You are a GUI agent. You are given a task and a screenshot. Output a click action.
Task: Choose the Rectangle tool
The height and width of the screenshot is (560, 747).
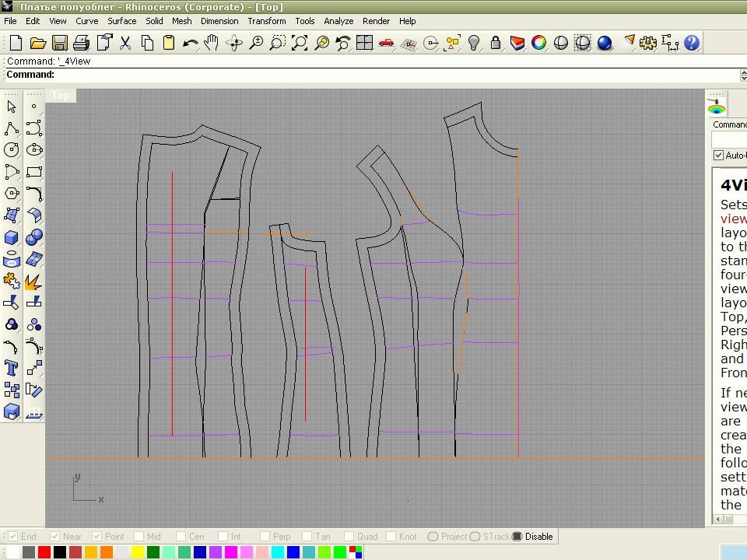pyautogui.click(x=33, y=172)
